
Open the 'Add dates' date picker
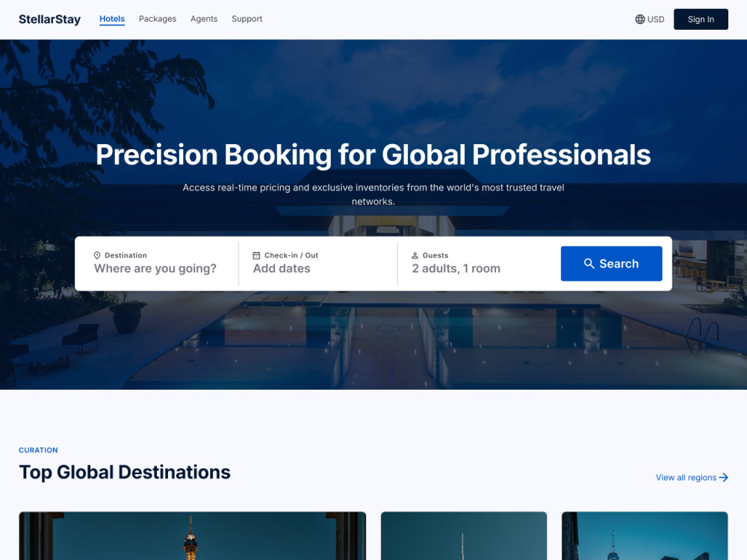282,269
